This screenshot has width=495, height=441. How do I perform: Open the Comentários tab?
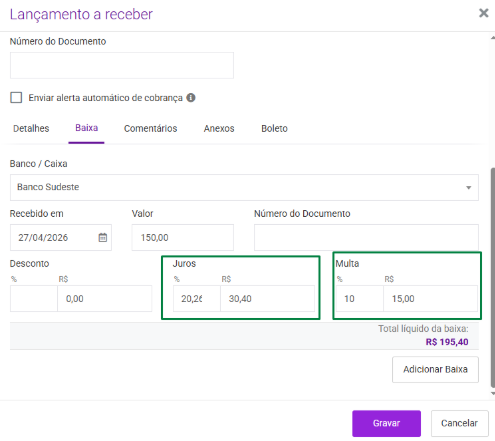click(150, 128)
